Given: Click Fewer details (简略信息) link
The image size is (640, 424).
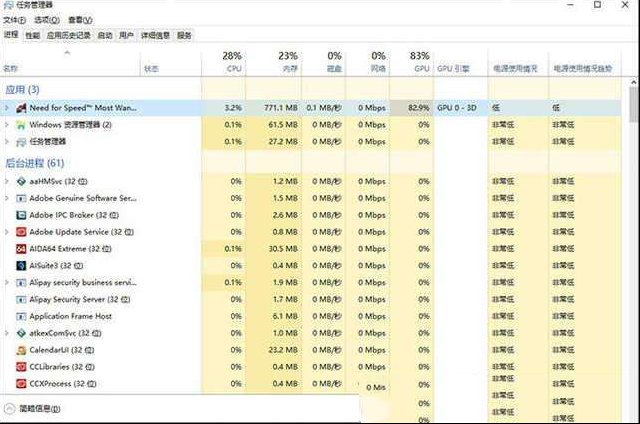Looking at the screenshot, I should tap(40, 408).
